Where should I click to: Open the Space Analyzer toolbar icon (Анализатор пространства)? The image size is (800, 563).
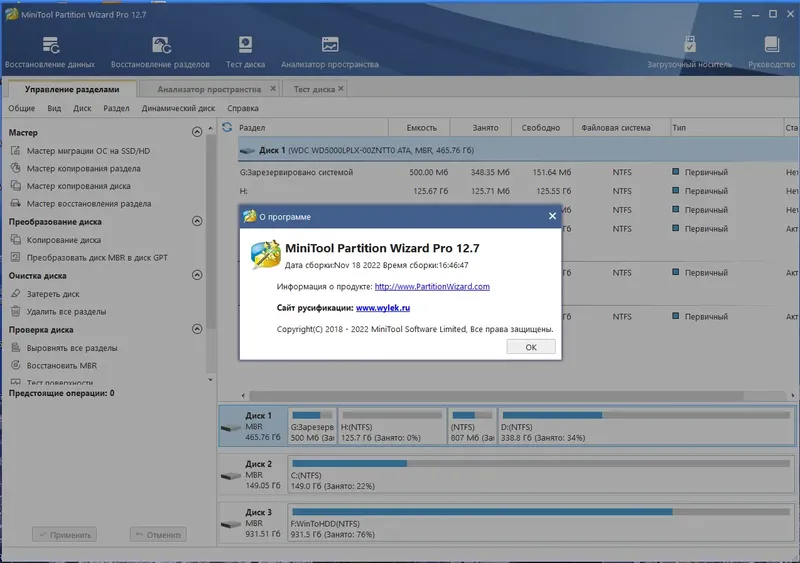pos(330,52)
